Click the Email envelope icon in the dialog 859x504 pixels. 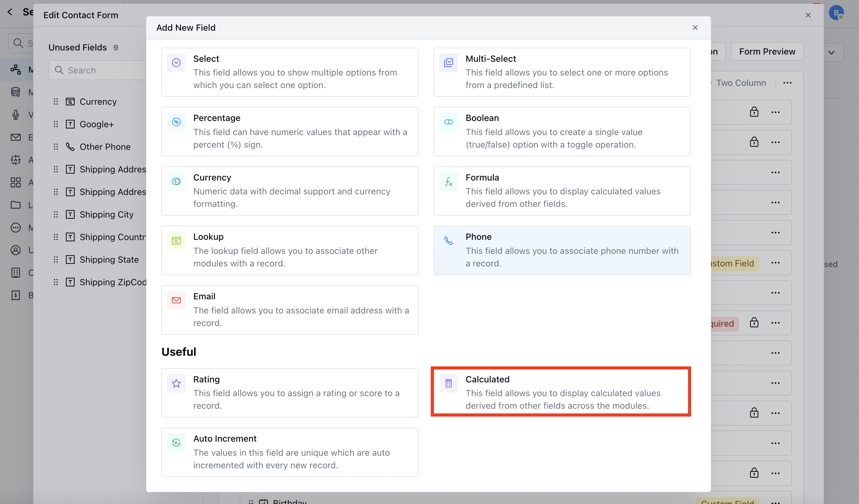176,300
